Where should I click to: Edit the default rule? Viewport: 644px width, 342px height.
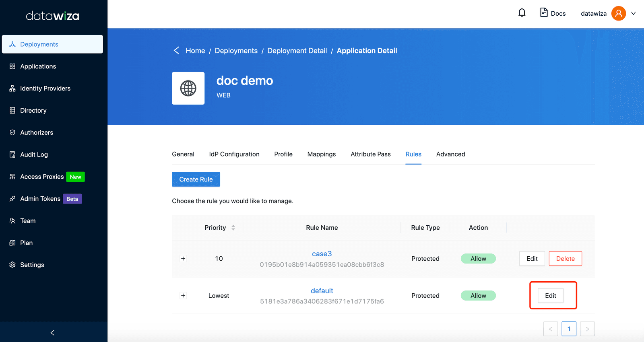coord(551,296)
